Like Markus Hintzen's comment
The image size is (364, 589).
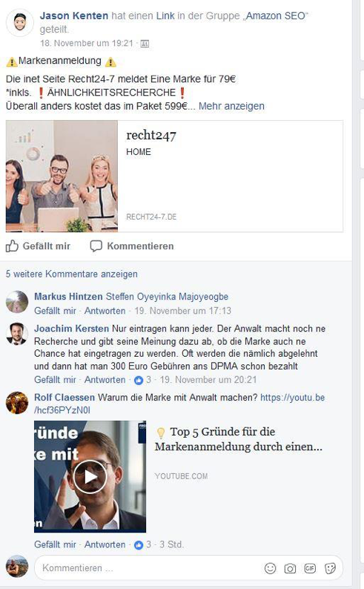click(x=55, y=311)
